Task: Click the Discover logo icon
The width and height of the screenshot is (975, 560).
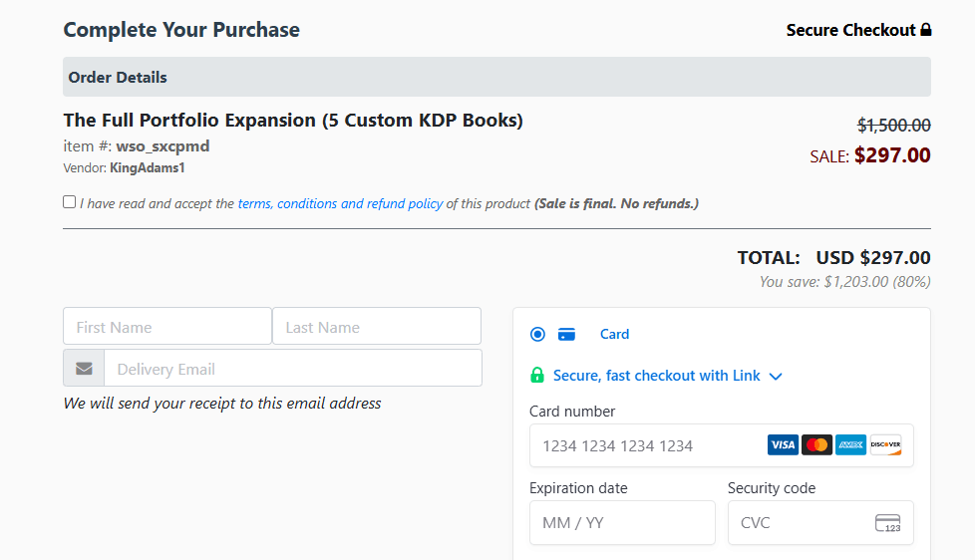Action: 885,445
